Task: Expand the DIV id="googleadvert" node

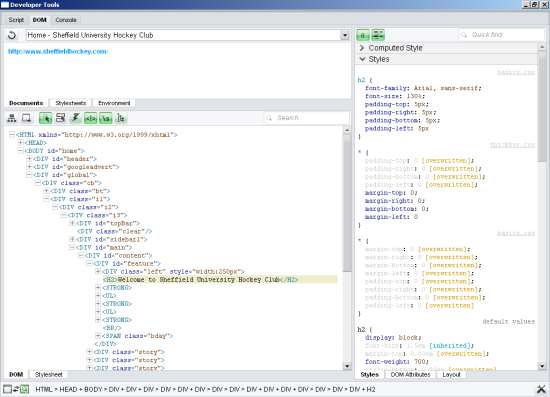Action: (x=29, y=167)
